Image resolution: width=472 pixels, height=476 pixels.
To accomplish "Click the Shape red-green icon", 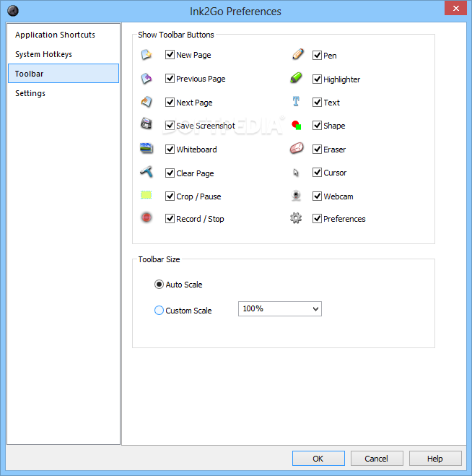I will [297, 125].
